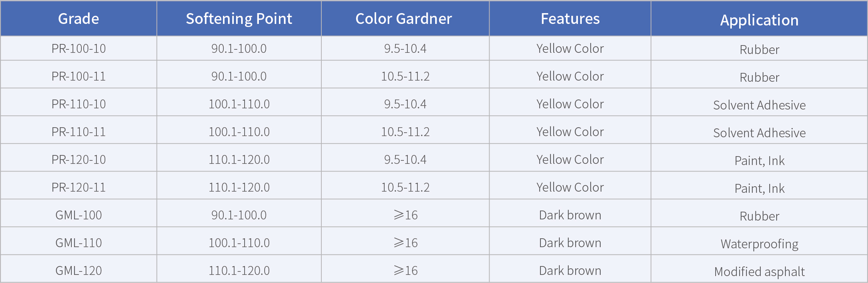Viewport: 868px width, 283px height.
Task: Click the Application column header
Action: click(759, 20)
